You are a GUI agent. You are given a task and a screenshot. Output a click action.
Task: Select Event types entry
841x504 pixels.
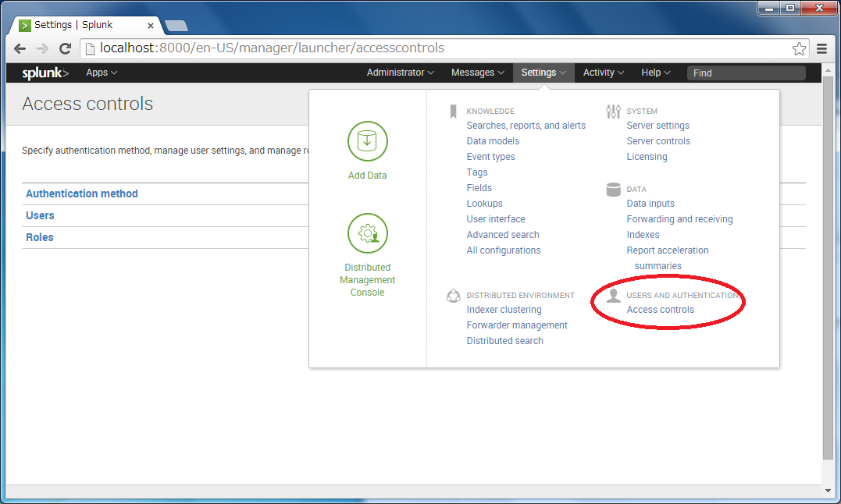(490, 156)
